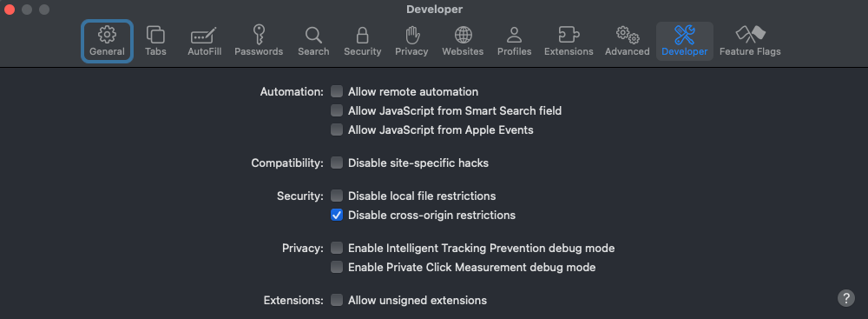
Task: Open the Search magnifier icon
Action: [x=313, y=35]
